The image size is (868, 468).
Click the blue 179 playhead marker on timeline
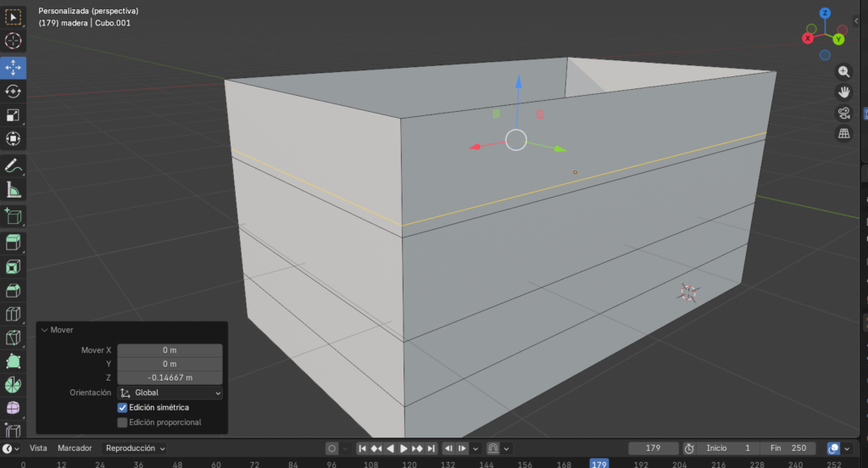pyautogui.click(x=599, y=464)
